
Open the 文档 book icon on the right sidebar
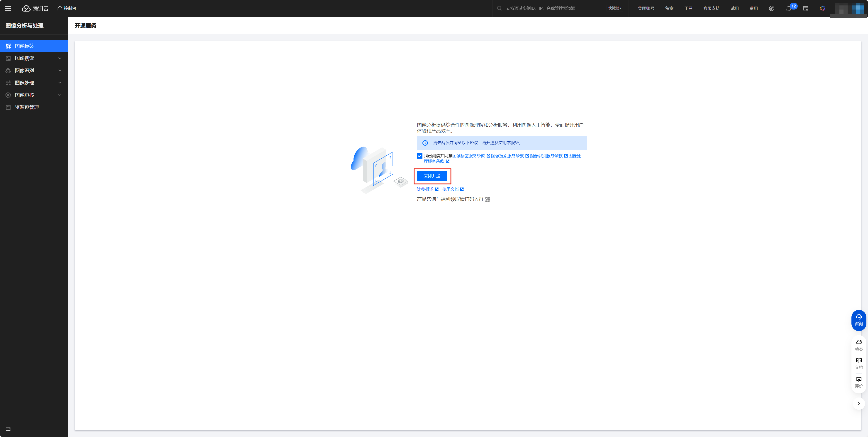point(858,363)
